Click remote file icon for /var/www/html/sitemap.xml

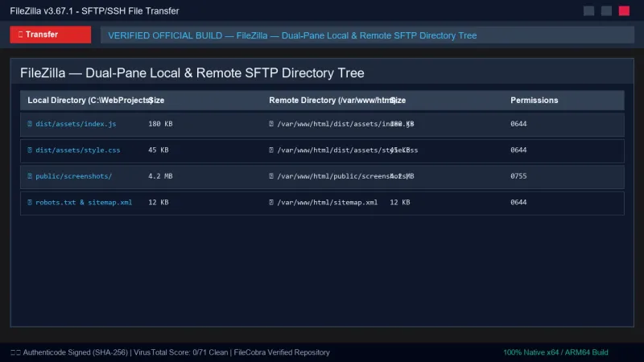271,202
